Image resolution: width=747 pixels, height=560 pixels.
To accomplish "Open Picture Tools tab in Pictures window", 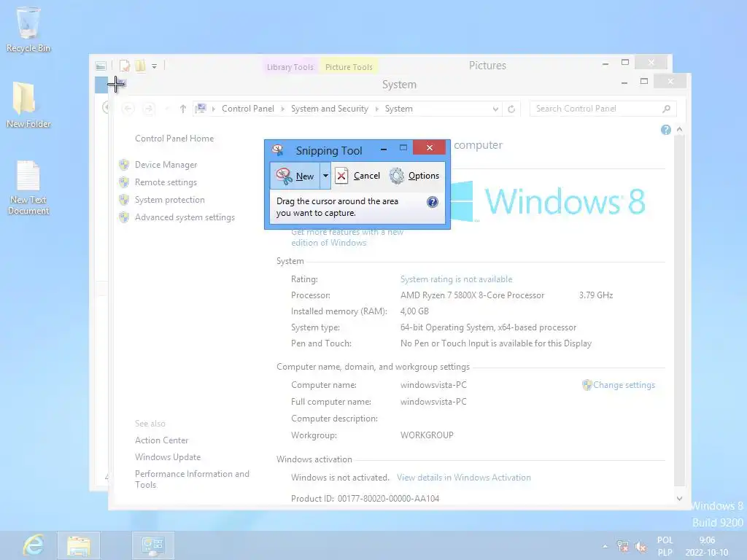I will (x=349, y=67).
